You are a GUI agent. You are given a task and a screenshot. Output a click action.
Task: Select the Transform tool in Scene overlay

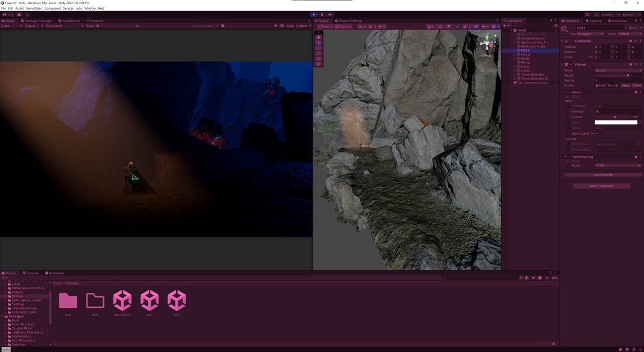coord(318,63)
